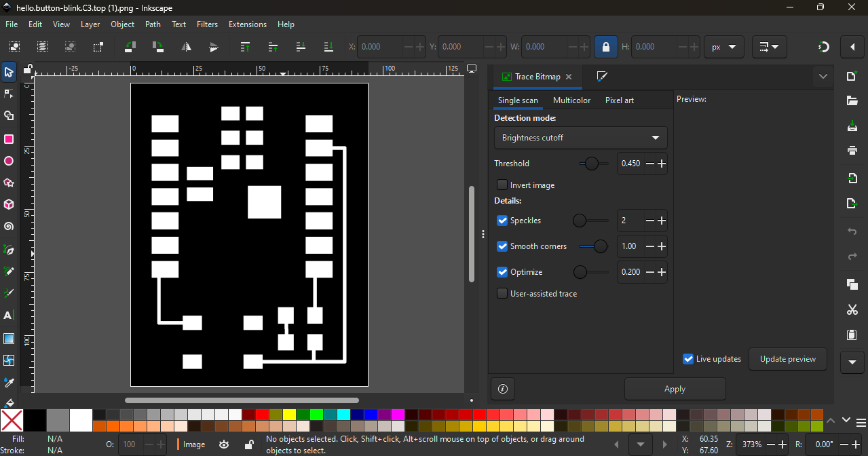Open the Extensions menu
868x456 pixels.
(x=247, y=24)
